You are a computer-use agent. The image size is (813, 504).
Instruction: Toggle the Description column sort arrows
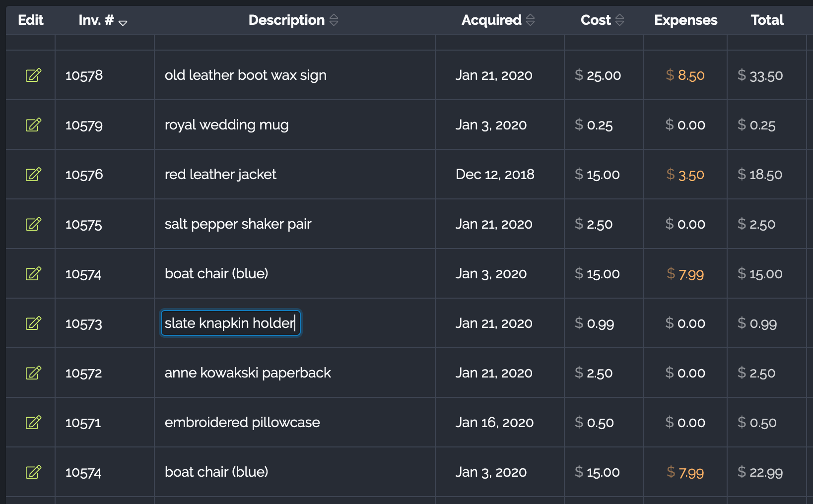[x=334, y=20]
